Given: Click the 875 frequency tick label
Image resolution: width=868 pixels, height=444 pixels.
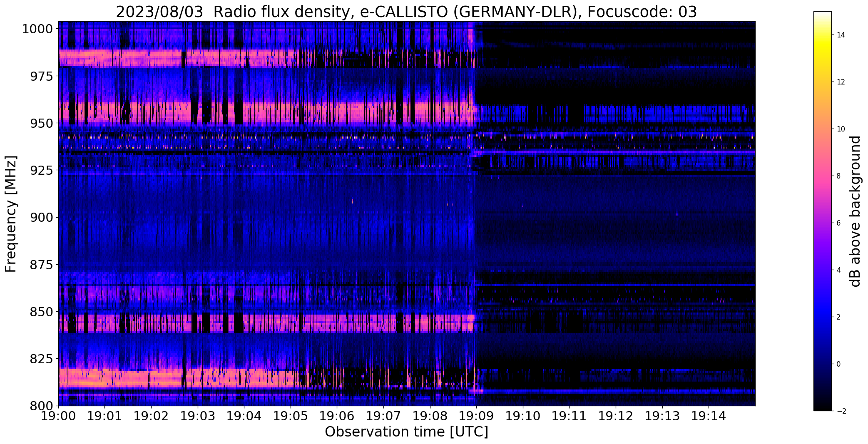Looking at the screenshot, I should click(x=41, y=265).
